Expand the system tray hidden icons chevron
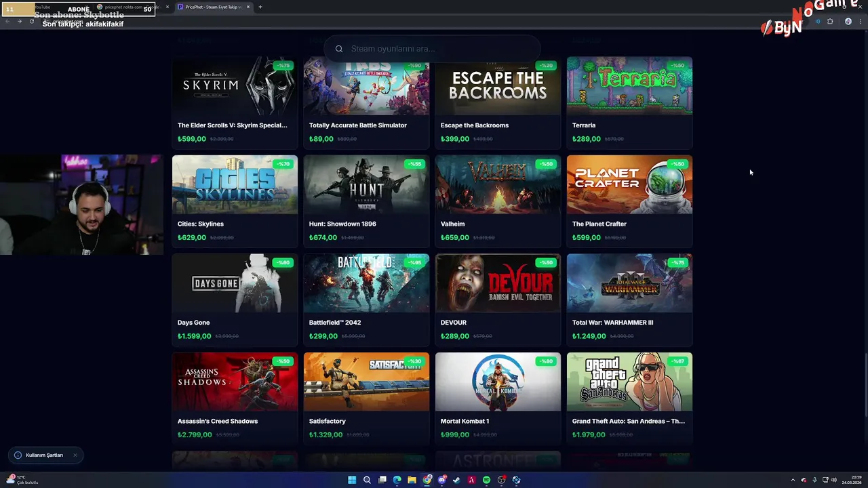The height and width of the screenshot is (488, 868). 793,480
